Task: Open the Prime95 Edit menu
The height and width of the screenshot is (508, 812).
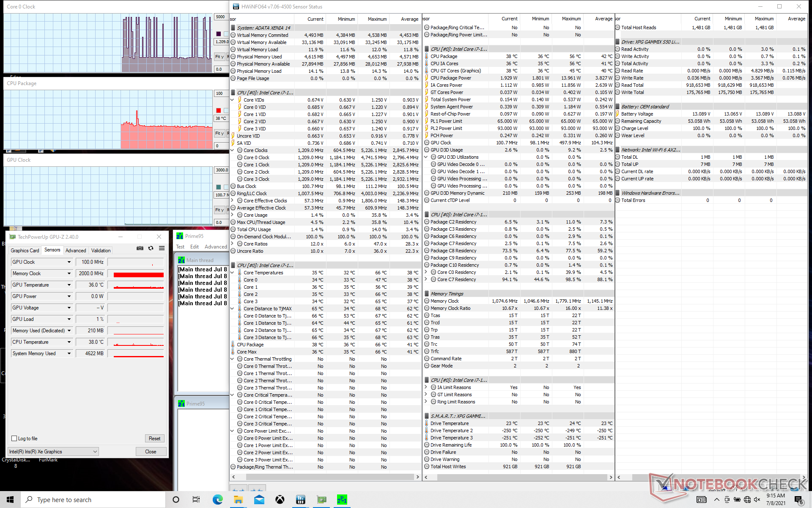Action: (195, 247)
